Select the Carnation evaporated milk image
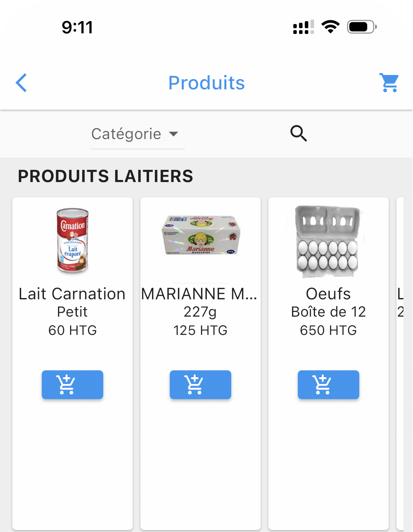Screen dimensions: 413x532 tap(73, 241)
